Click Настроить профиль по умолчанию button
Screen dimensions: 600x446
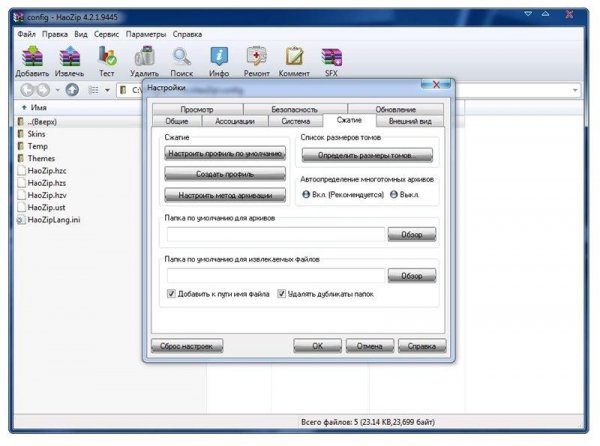coord(225,153)
